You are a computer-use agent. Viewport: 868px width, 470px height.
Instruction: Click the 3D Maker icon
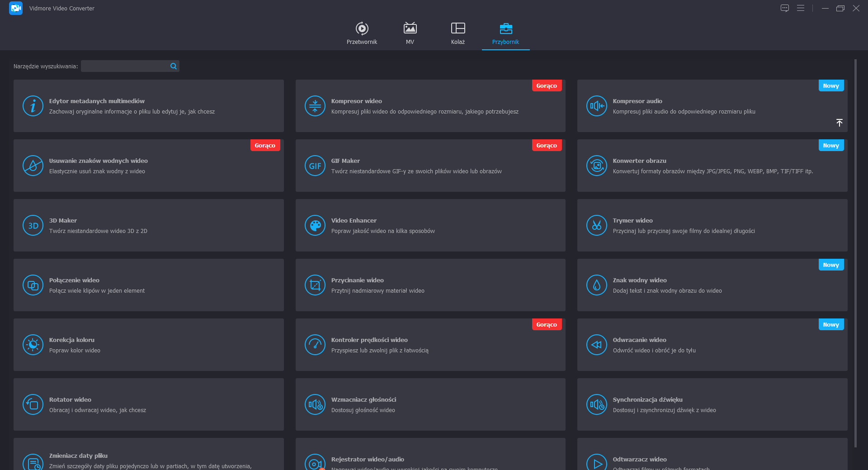tap(33, 225)
